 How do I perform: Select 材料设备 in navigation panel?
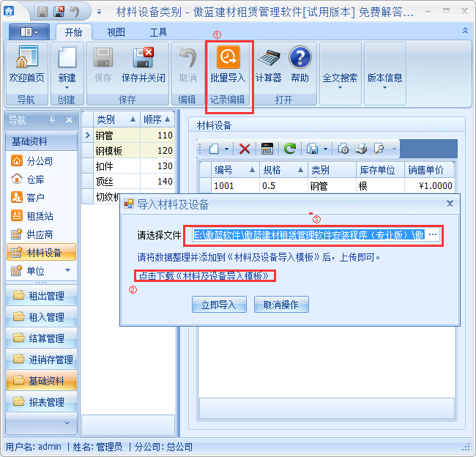pos(41,253)
